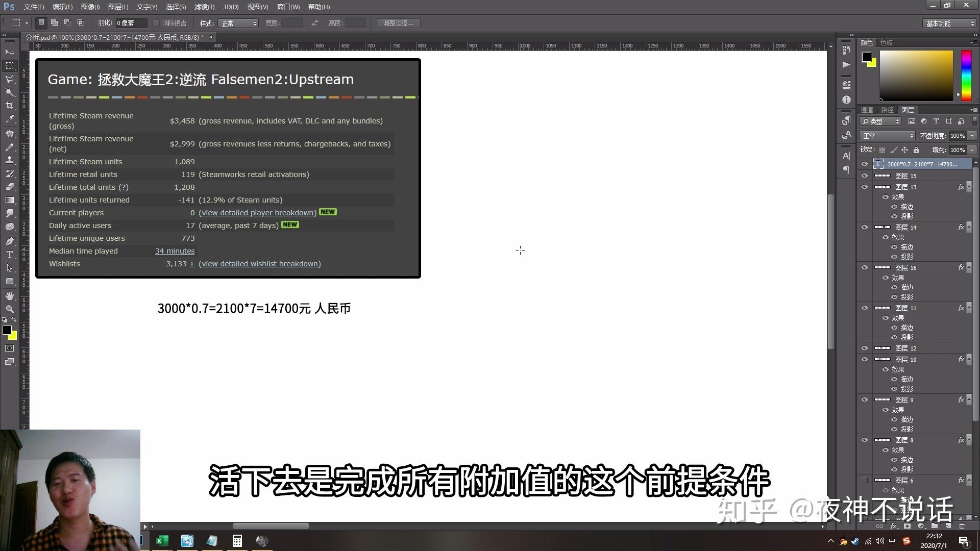980x551 pixels.
Task: Toggle Quick Mask mode icon
Action: 10,348
